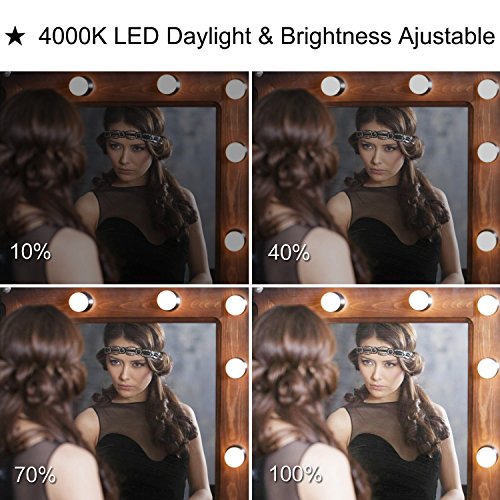
Task: Click middle-right bulb in 70% panel
Action: pyautogui.click(x=236, y=368)
